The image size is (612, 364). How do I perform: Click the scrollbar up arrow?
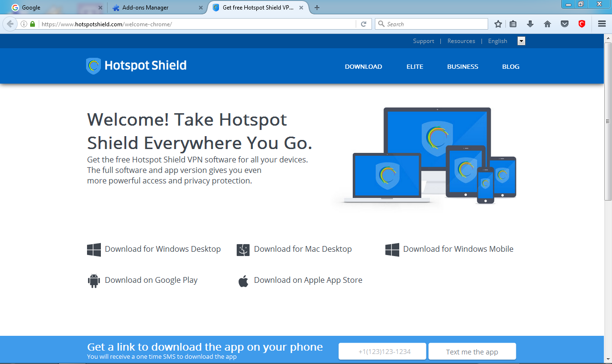[x=608, y=38]
